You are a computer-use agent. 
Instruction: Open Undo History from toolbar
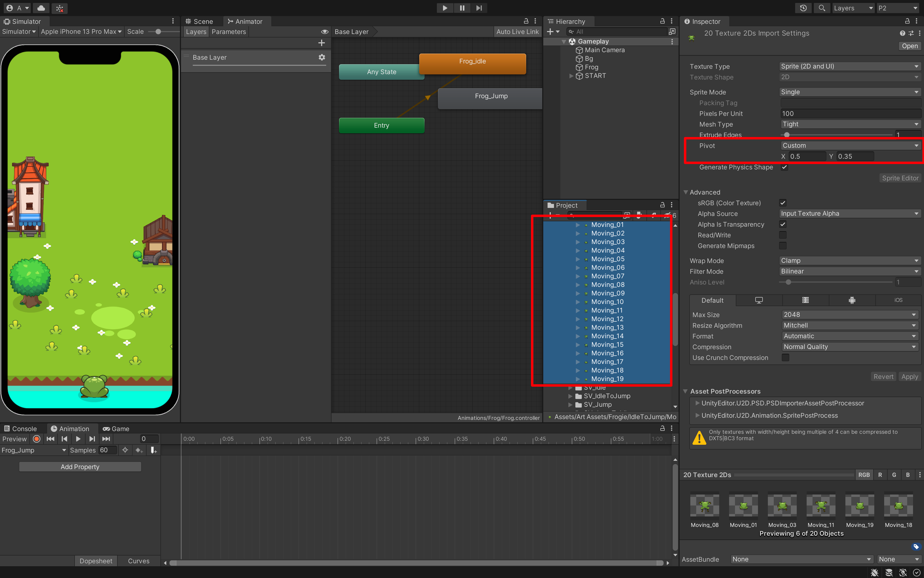click(x=803, y=8)
